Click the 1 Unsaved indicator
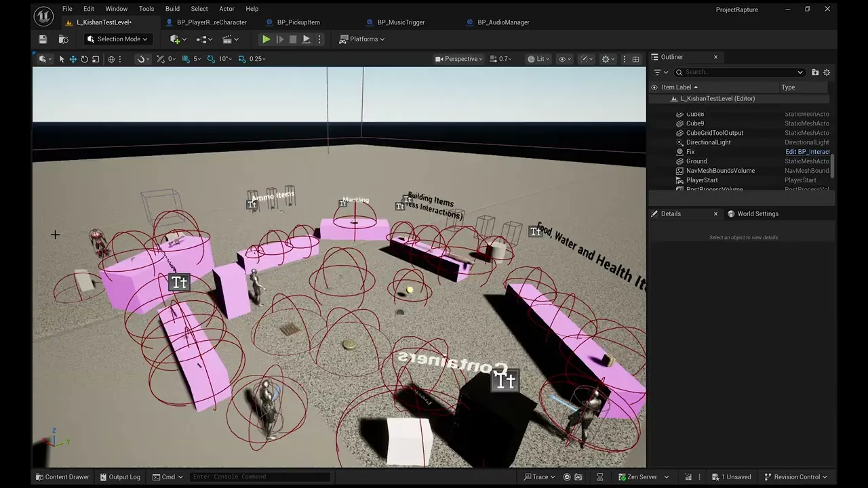 pos(730,477)
